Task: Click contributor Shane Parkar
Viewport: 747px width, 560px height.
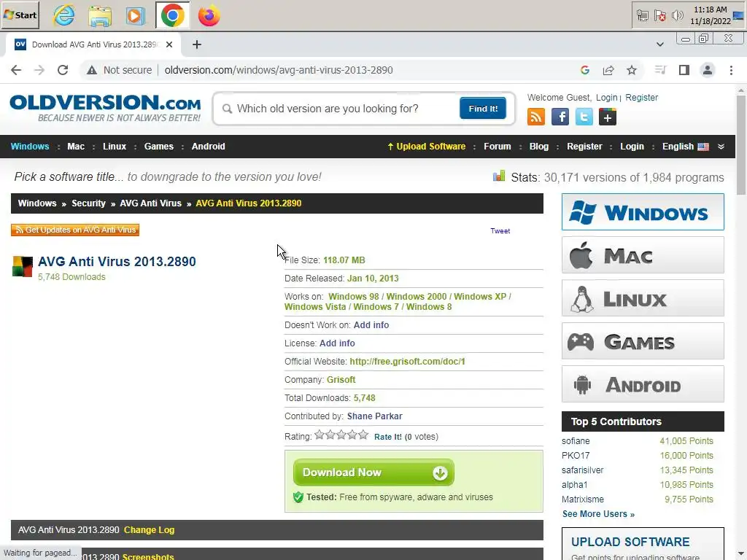Action: coord(374,416)
